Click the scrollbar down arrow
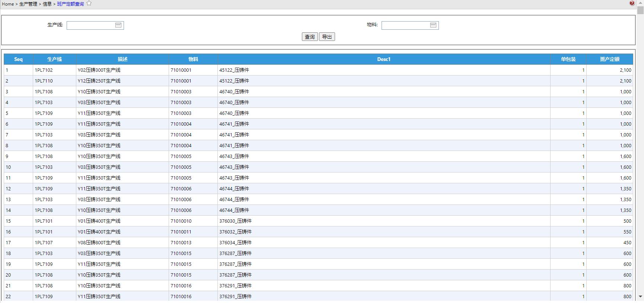 640,296
